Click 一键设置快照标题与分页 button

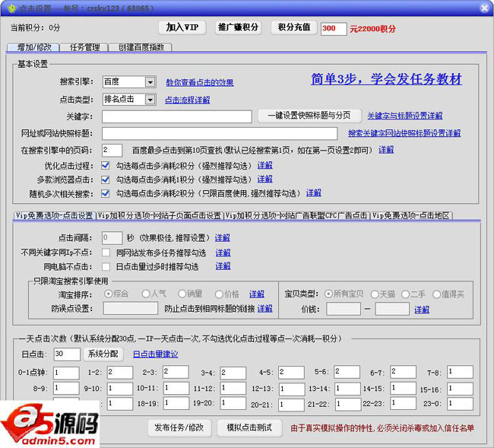pyautogui.click(x=309, y=116)
